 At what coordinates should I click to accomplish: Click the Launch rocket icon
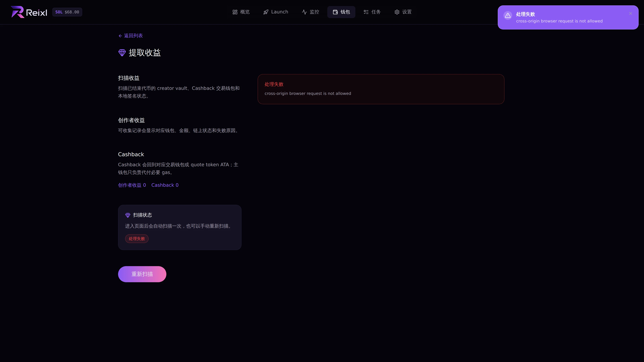tap(266, 12)
